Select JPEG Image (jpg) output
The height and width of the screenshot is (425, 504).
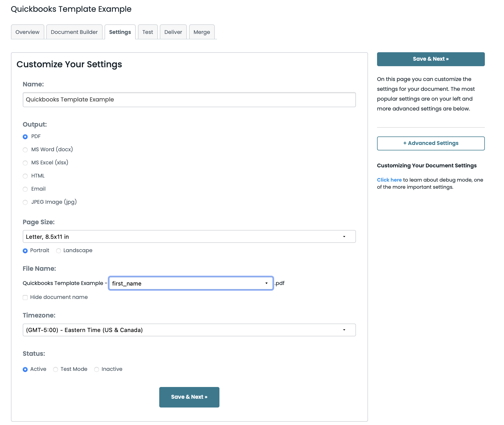(x=25, y=202)
